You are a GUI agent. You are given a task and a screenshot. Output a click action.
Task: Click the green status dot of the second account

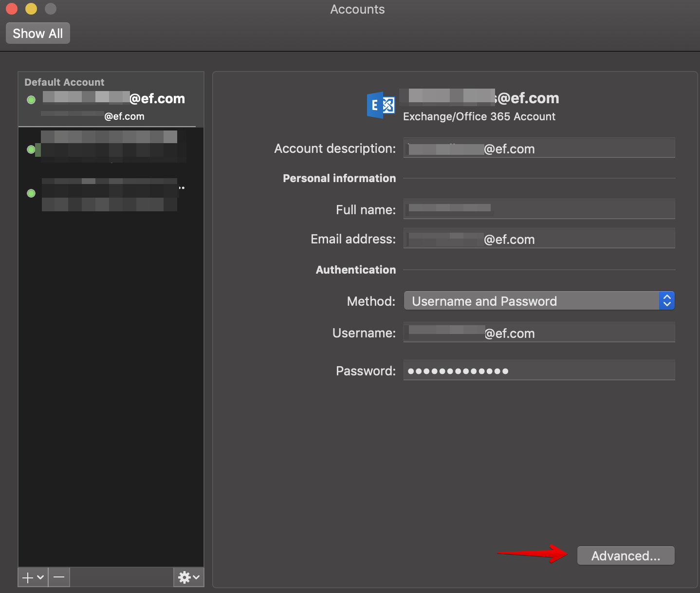click(x=31, y=149)
